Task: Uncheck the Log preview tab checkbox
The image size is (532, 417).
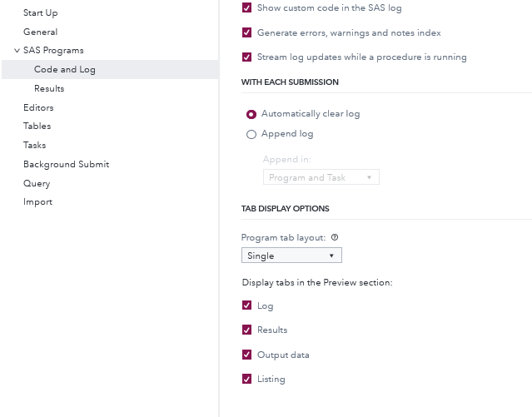Action: pyautogui.click(x=246, y=305)
